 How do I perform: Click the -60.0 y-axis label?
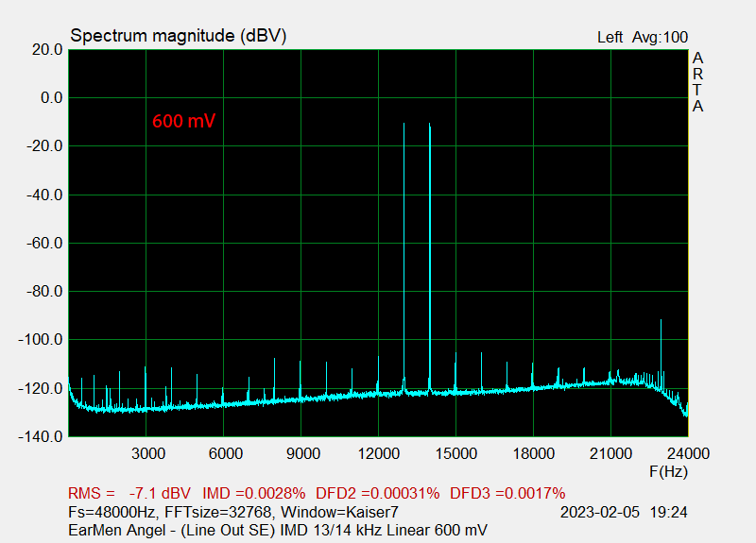(x=44, y=244)
